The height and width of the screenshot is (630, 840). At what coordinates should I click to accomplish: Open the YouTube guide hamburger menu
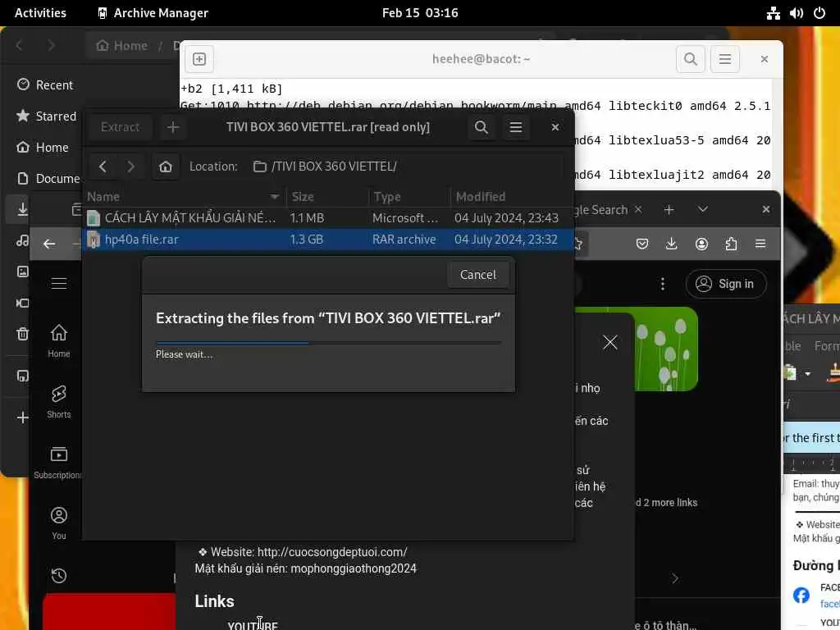[x=59, y=283]
